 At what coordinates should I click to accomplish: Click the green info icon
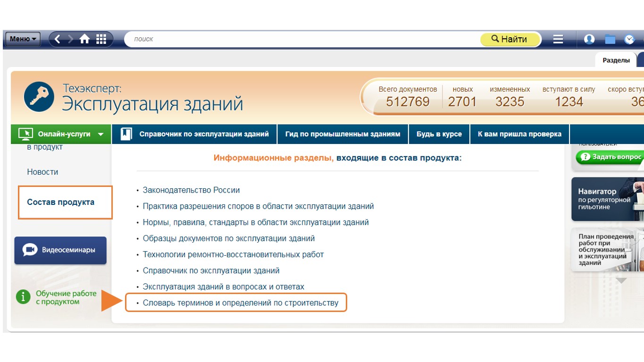pyautogui.click(x=23, y=297)
